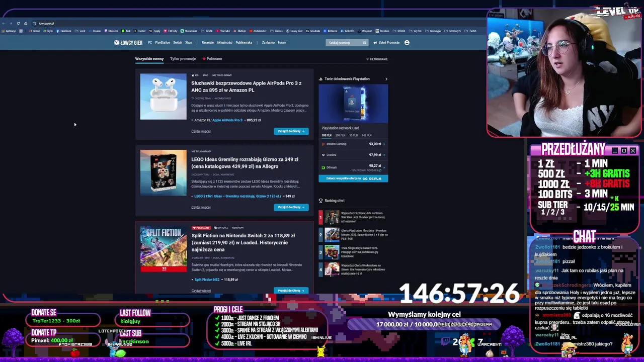Open the Twitch bookmark

tap(471, 31)
